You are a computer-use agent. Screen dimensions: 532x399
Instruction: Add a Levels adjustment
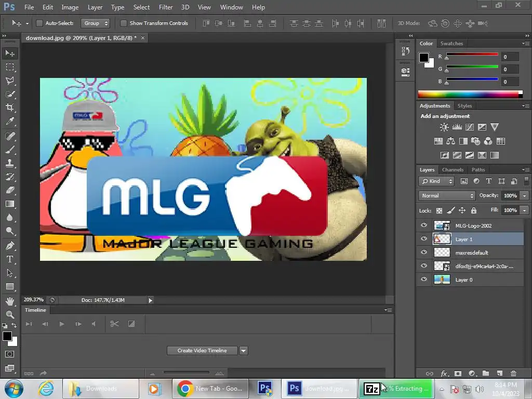pos(457,127)
